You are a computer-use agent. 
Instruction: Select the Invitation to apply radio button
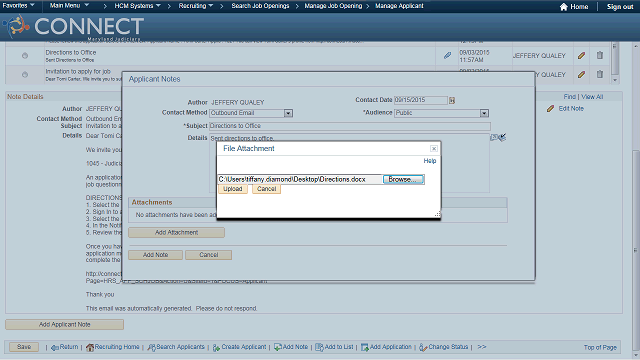pos(25,75)
